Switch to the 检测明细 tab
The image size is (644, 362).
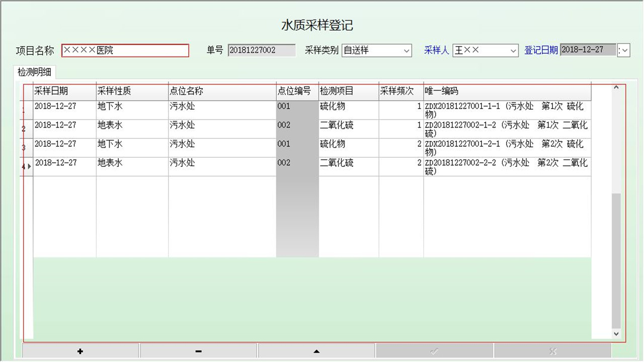coord(35,72)
